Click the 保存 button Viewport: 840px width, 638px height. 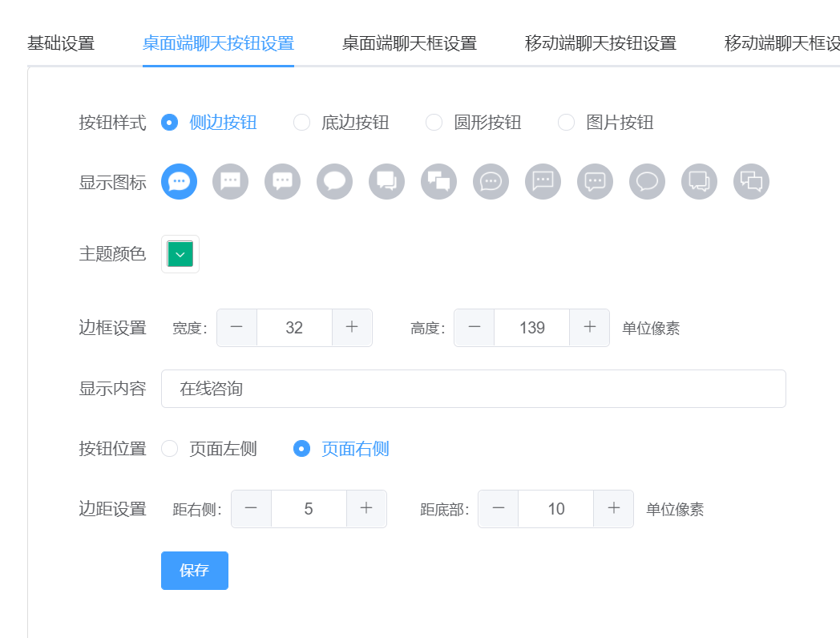[195, 571]
